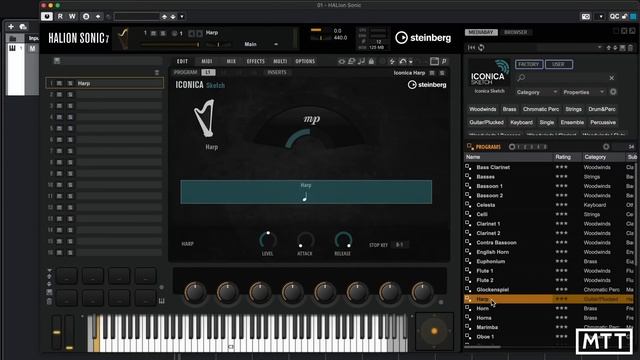640x360 pixels.
Task: Click the Steinberg logo in header
Action: [423, 38]
